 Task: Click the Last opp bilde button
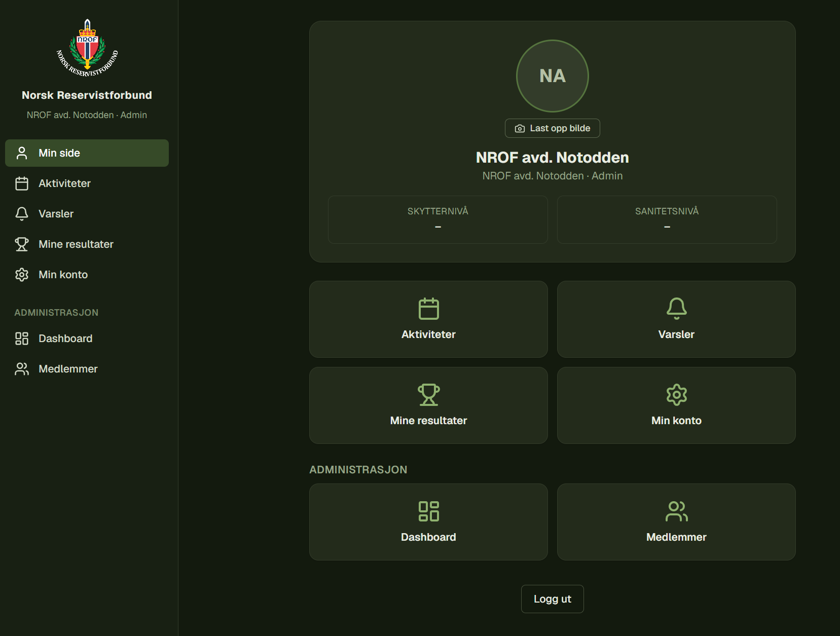pyautogui.click(x=553, y=128)
